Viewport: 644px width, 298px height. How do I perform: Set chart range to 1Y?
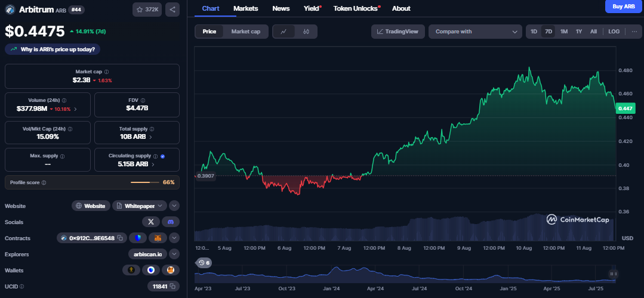[x=579, y=32]
